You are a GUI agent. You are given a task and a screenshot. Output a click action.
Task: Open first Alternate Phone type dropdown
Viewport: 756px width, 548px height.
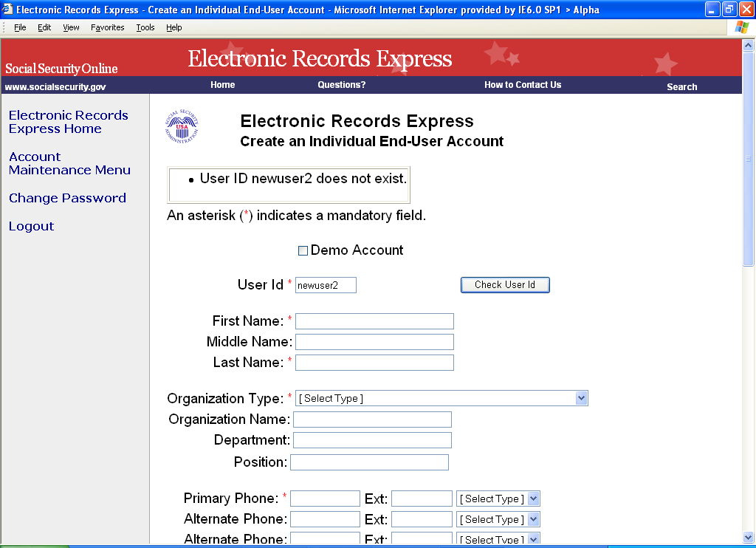pyautogui.click(x=498, y=519)
